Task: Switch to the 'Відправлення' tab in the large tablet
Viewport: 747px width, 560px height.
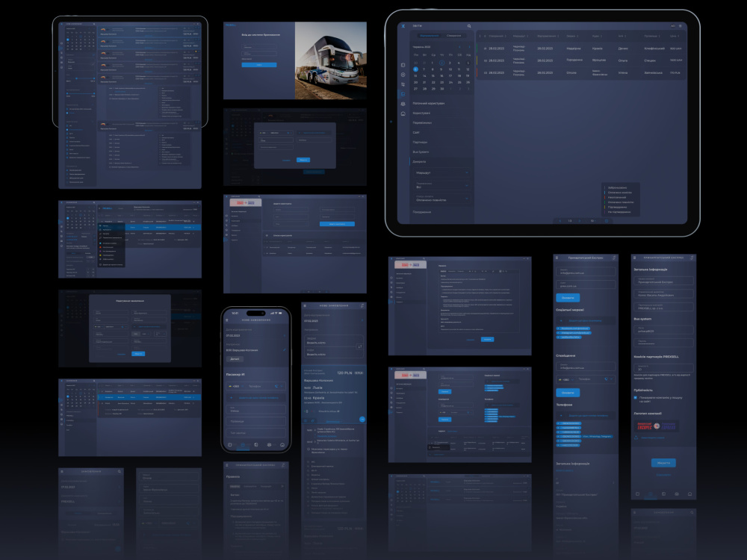Action: [430, 36]
